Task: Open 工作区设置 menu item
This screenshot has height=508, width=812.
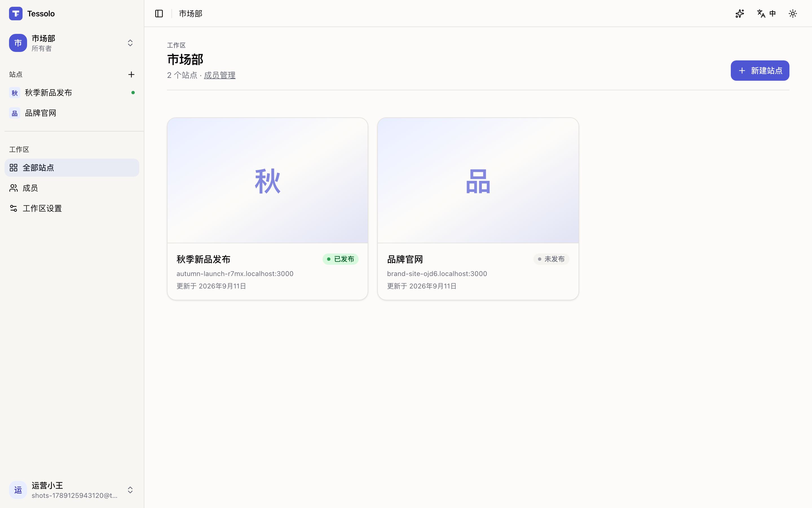Action: (72, 208)
